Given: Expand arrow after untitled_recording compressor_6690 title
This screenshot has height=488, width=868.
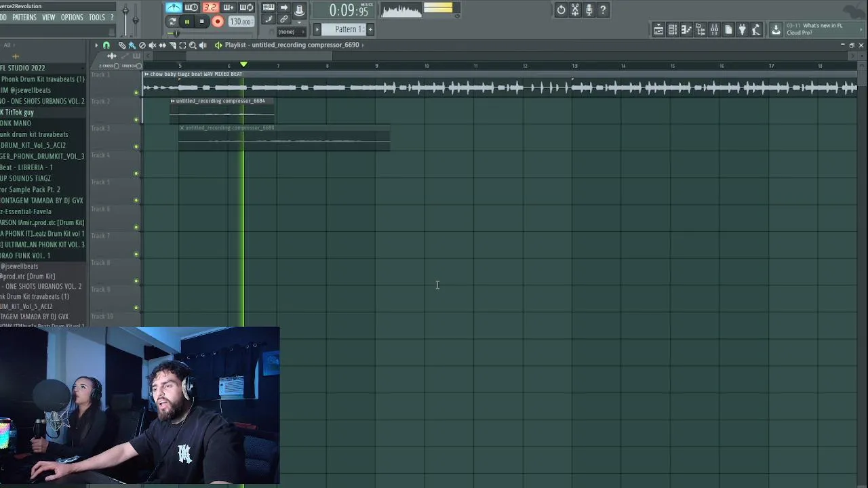Looking at the screenshot, I should pos(363,45).
